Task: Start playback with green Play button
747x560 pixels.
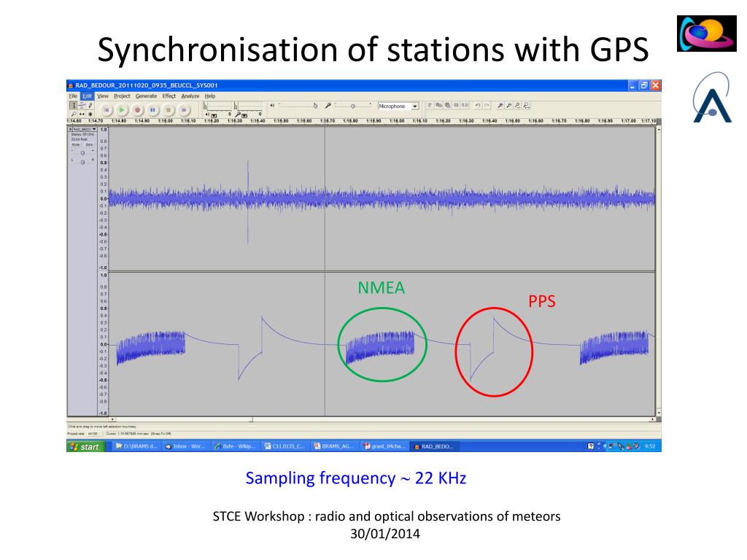Action: pyautogui.click(x=122, y=110)
